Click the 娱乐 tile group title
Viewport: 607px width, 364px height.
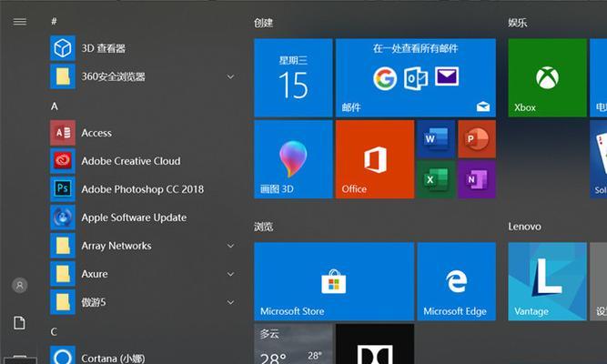pos(518,23)
